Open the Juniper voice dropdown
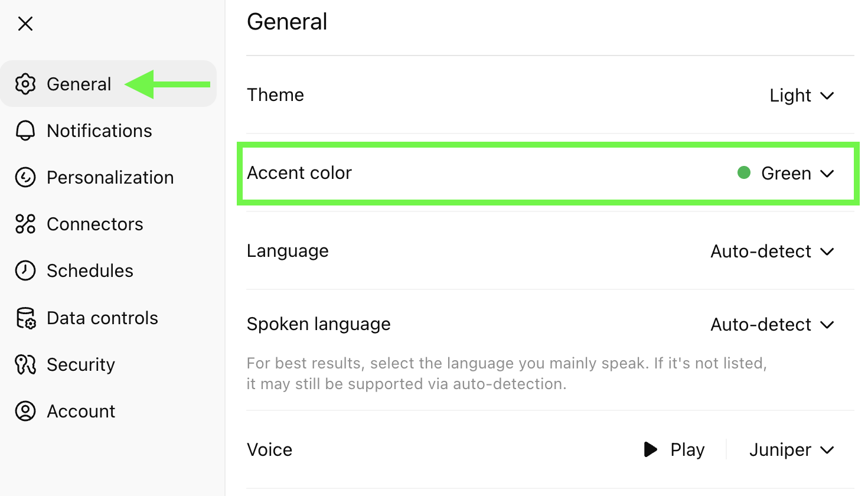Screen dimensions: 868x496 point(791,449)
